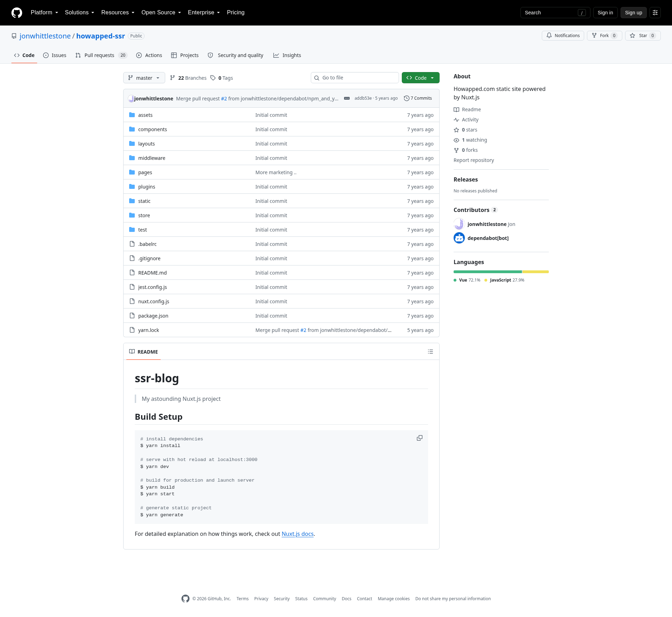Click the Report repository link
The width and height of the screenshot is (672, 617).
click(x=474, y=160)
